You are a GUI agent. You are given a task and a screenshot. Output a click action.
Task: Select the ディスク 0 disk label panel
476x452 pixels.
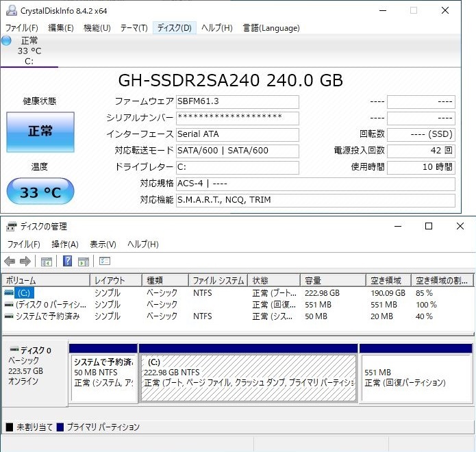tap(35, 373)
